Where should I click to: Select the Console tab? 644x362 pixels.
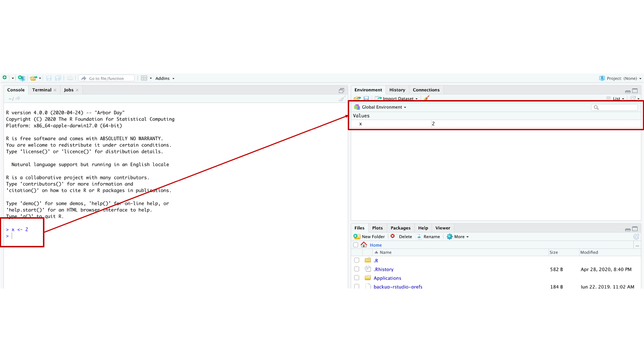16,90
